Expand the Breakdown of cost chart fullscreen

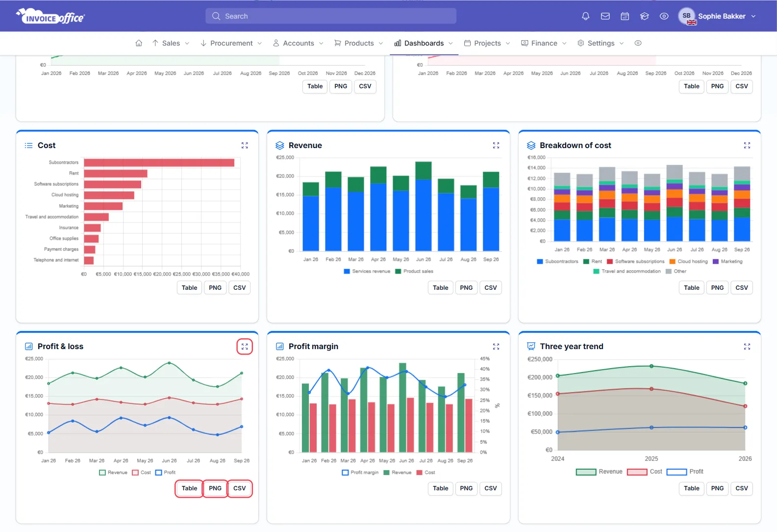click(x=747, y=146)
